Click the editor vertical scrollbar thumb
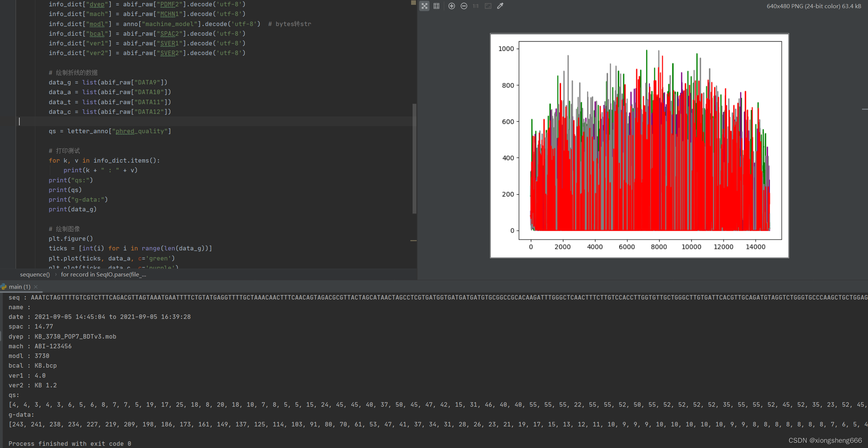868x448 pixels. pos(414,158)
